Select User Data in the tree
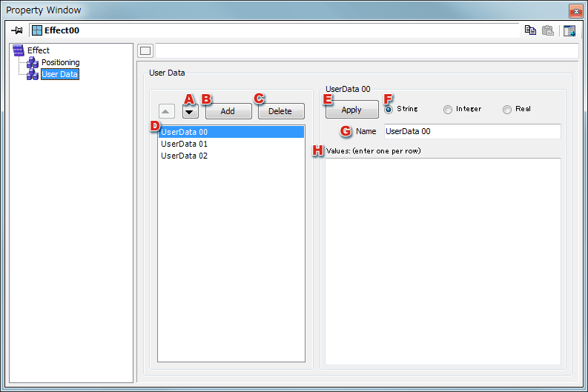The image size is (588, 392). (59, 74)
